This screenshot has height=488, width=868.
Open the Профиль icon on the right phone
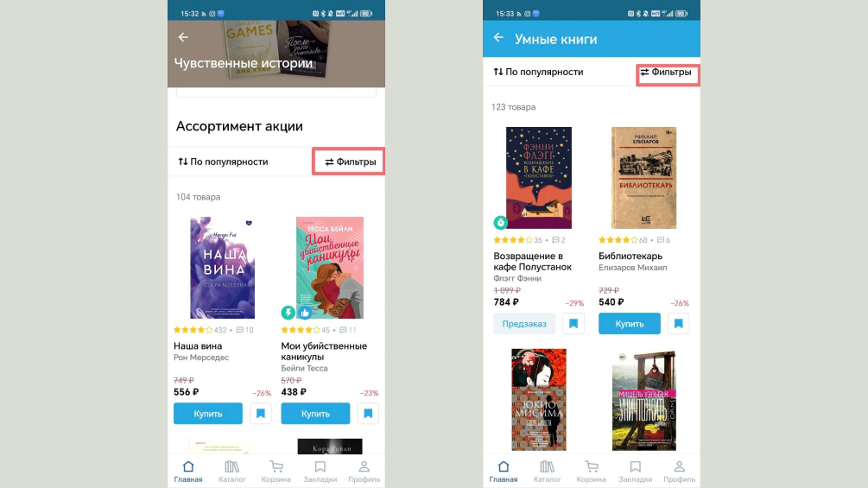[679, 472]
